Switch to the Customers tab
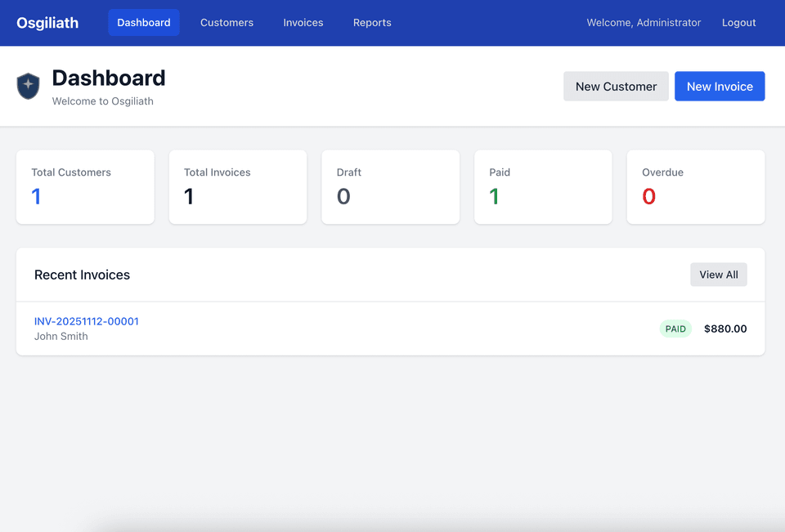Viewport: 785px width, 532px height. 227,23
